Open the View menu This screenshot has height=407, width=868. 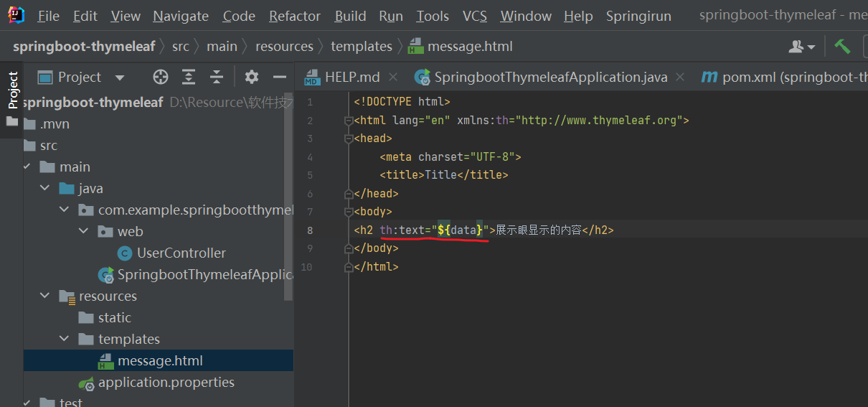[126, 16]
